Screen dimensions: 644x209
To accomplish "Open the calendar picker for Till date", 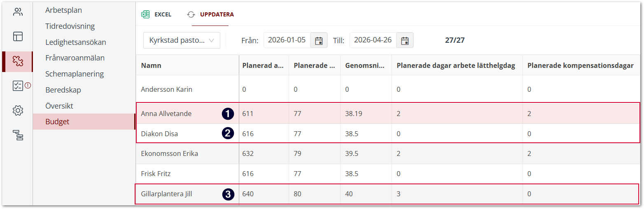I will (405, 40).
